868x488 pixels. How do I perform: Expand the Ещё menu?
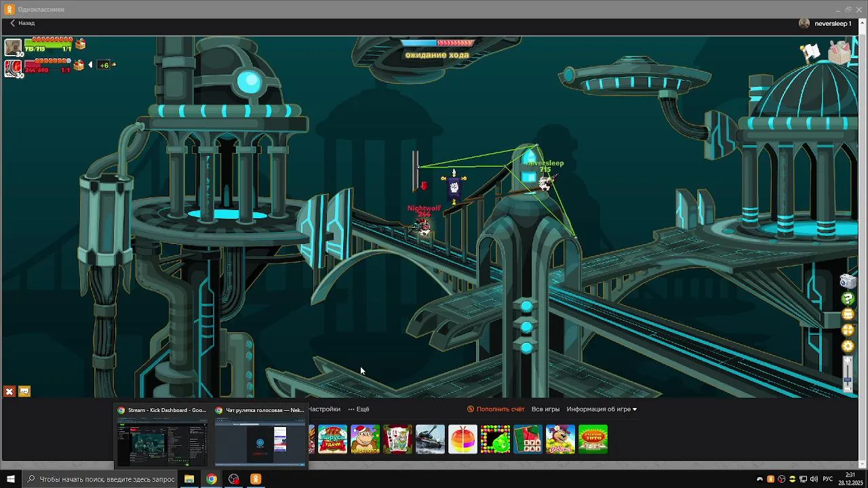(359, 409)
